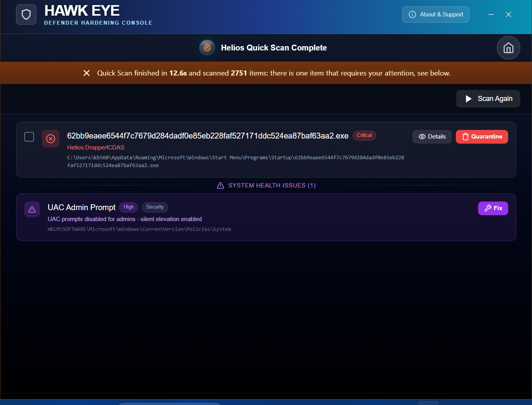Open About & Support
This screenshot has width=532, height=405.
(436, 14)
